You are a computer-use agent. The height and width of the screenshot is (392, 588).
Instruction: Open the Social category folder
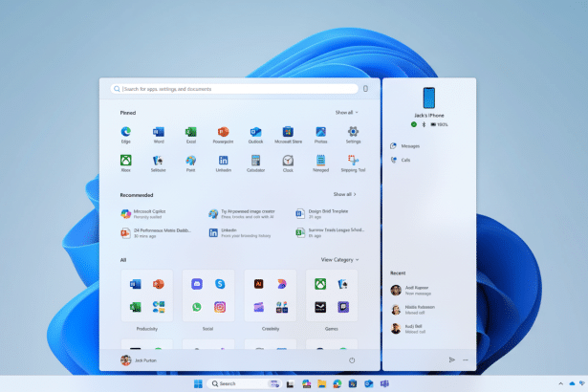pyautogui.click(x=208, y=295)
